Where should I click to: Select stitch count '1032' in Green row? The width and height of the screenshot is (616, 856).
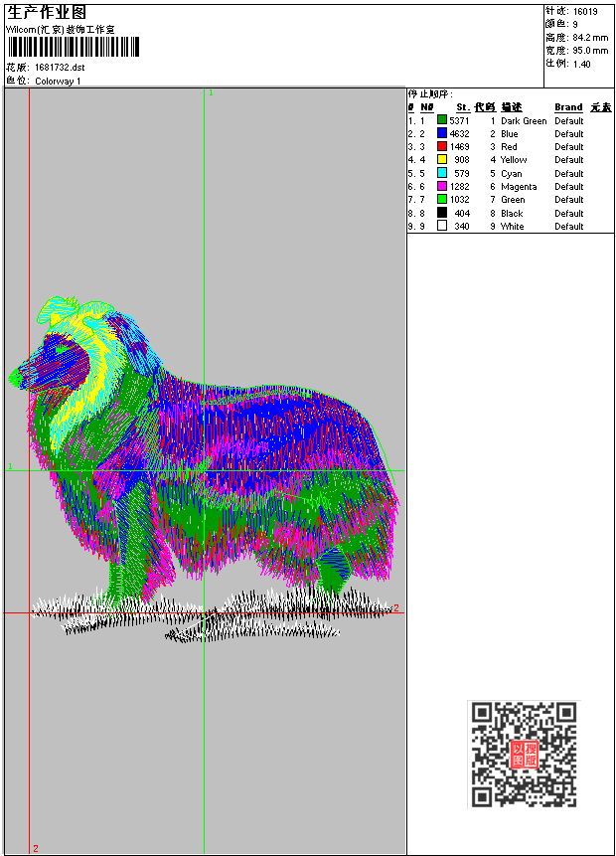(x=459, y=200)
